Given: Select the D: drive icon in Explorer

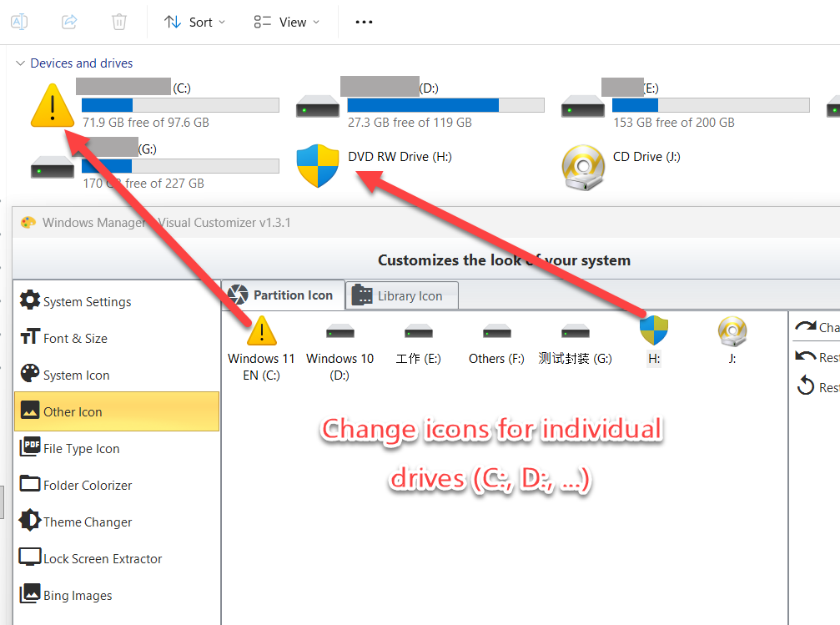Looking at the screenshot, I should coord(318,107).
